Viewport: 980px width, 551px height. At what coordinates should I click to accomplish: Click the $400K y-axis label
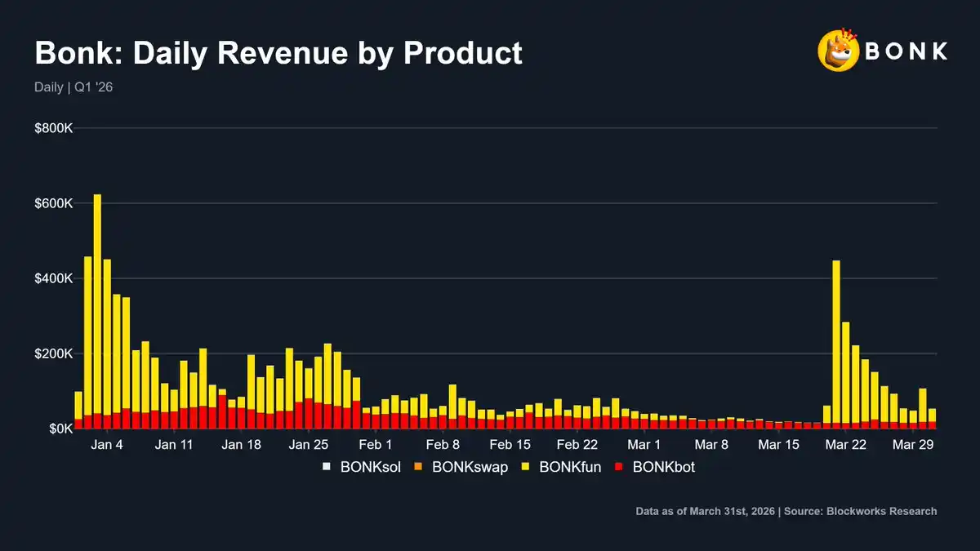[x=55, y=278]
